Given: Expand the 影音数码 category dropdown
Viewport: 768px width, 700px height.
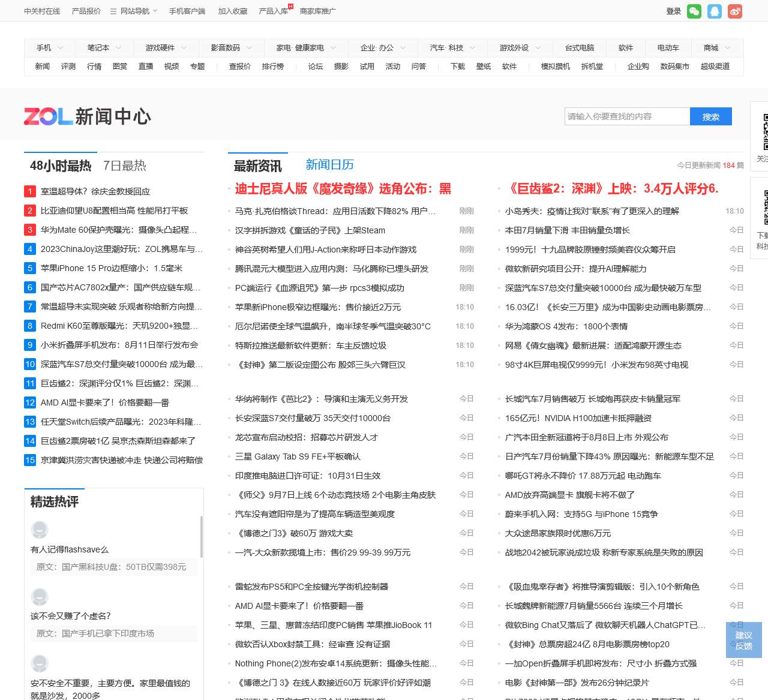Looking at the screenshot, I should tap(231, 48).
